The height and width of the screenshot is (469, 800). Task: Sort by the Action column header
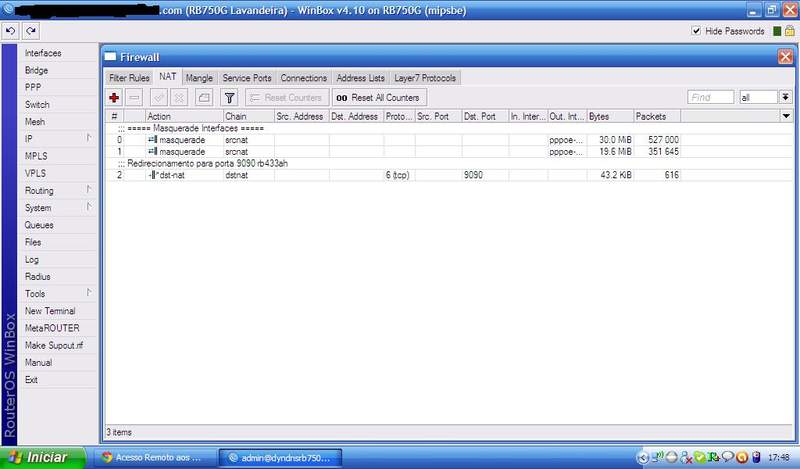(x=184, y=116)
